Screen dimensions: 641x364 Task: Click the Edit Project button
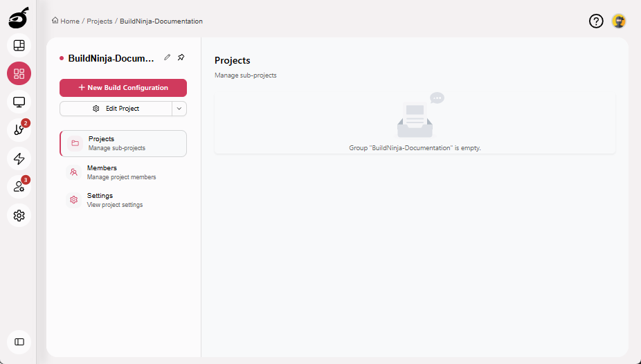point(116,109)
